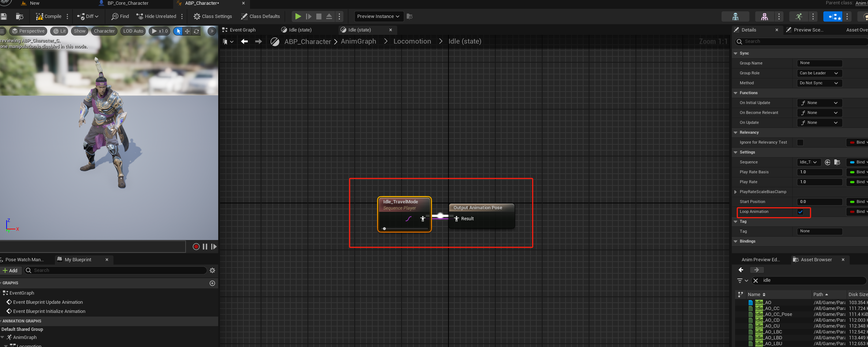The width and height of the screenshot is (868, 347).
Task: Open Class Defaults
Action: click(x=261, y=16)
